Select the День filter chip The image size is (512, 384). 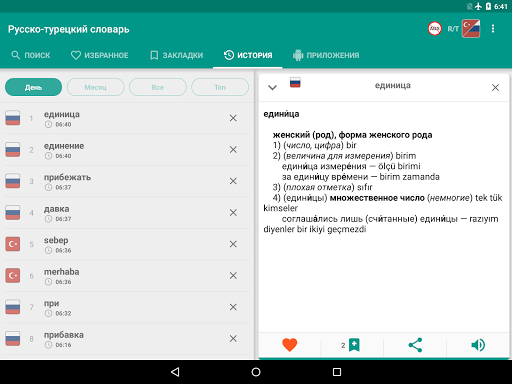(x=33, y=87)
